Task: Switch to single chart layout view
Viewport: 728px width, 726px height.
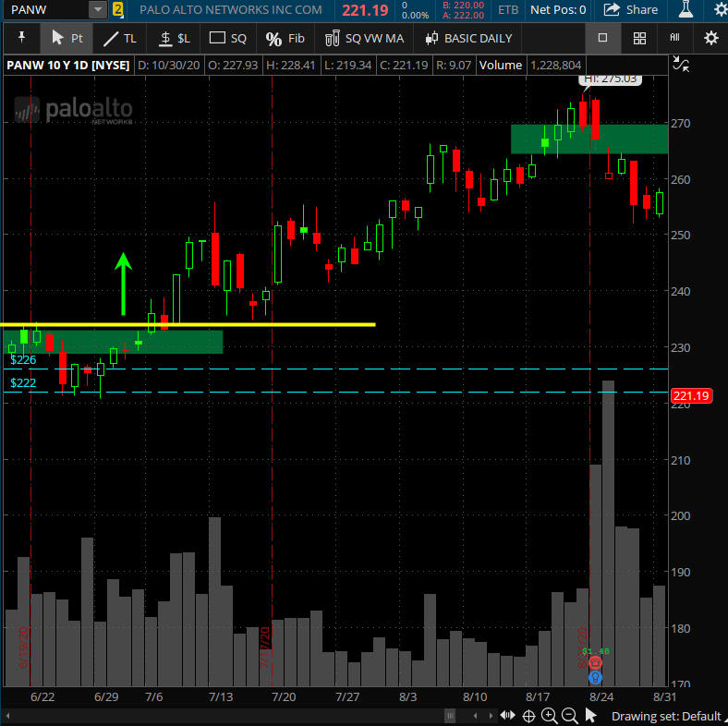Action: coord(602,38)
